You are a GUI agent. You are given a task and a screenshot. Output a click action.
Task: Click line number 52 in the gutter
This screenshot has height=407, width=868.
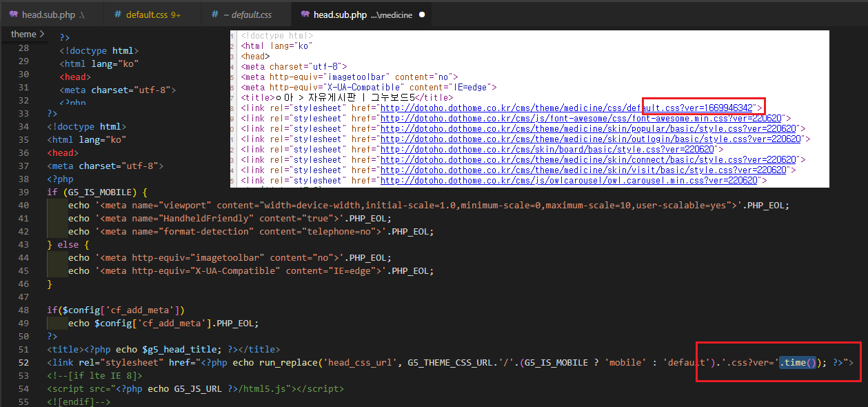(x=23, y=363)
